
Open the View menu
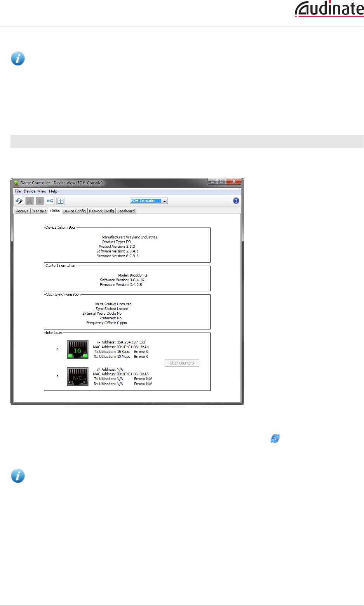(x=42, y=191)
